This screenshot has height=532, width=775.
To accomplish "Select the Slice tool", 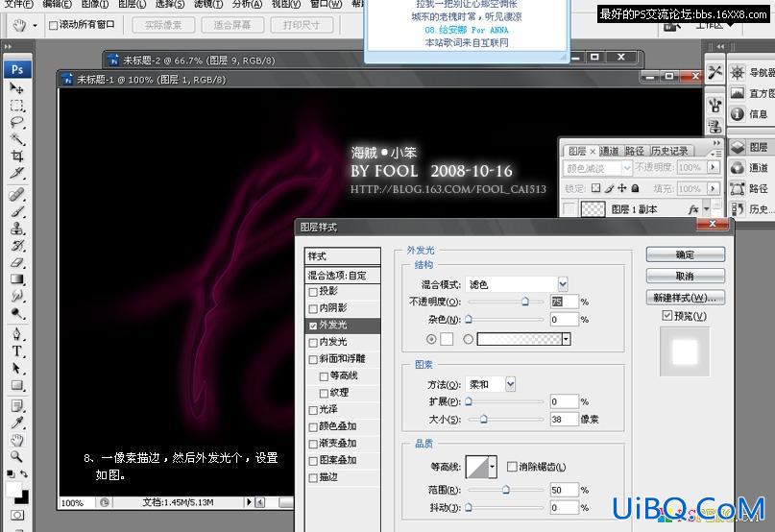I will point(16,173).
